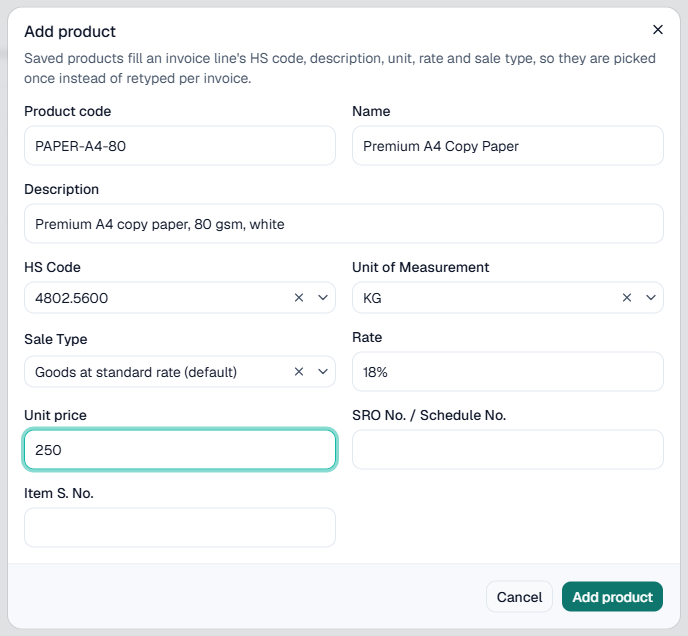Click the Rate label
The image size is (688, 636).
pyautogui.click(x=367, y=337)
